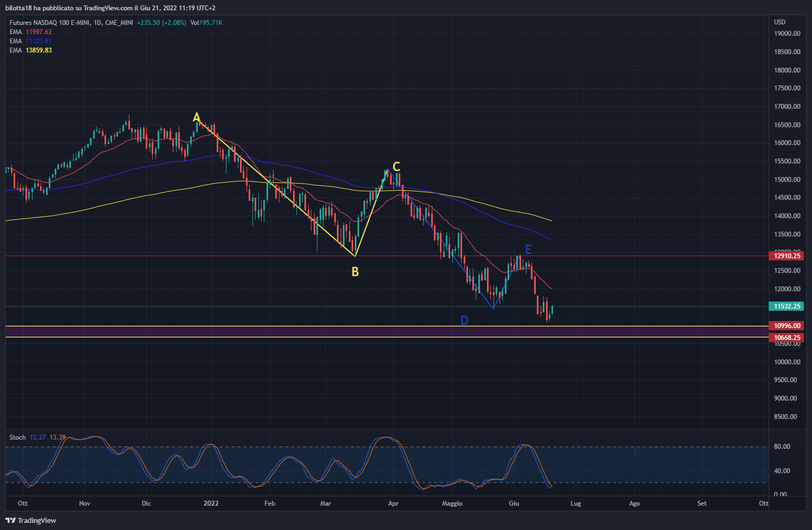Click the Vol 195.71K volume reading
812x530 pixels.
(206, 23)
